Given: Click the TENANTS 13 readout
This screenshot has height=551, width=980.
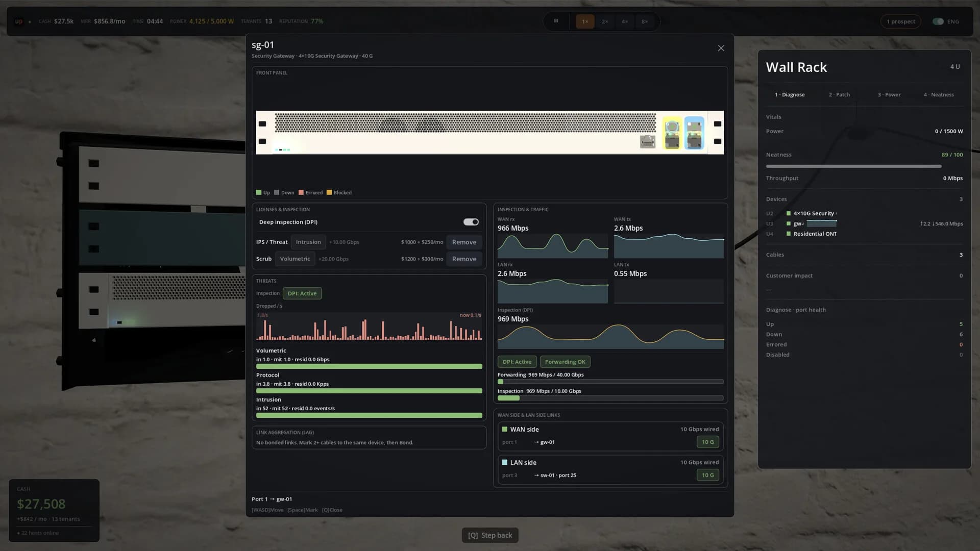Looking at the screenshot, I should [257, 21].
